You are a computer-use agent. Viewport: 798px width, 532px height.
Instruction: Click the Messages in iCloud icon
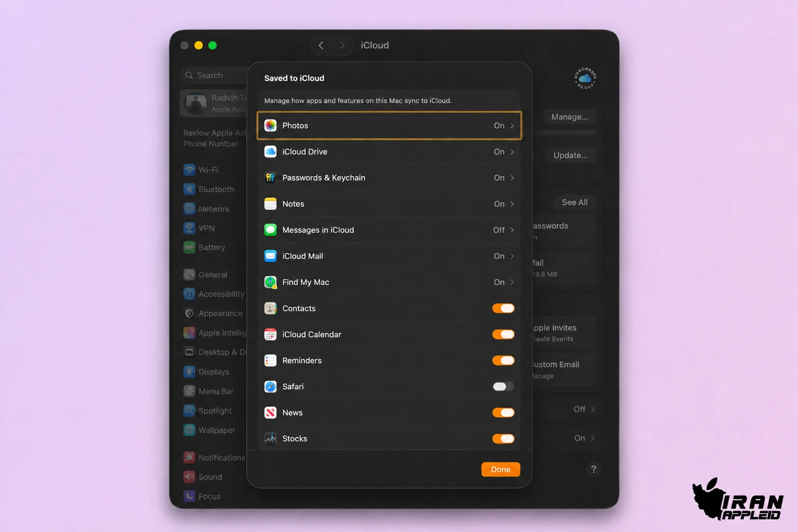pos(270,230)
